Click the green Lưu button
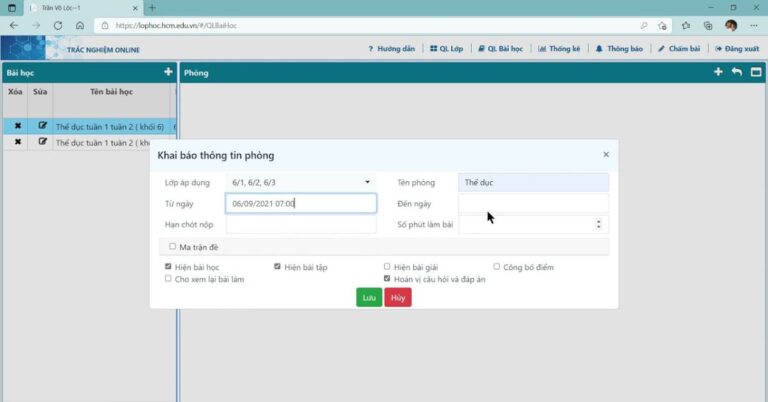 click(x=369, y=297)
